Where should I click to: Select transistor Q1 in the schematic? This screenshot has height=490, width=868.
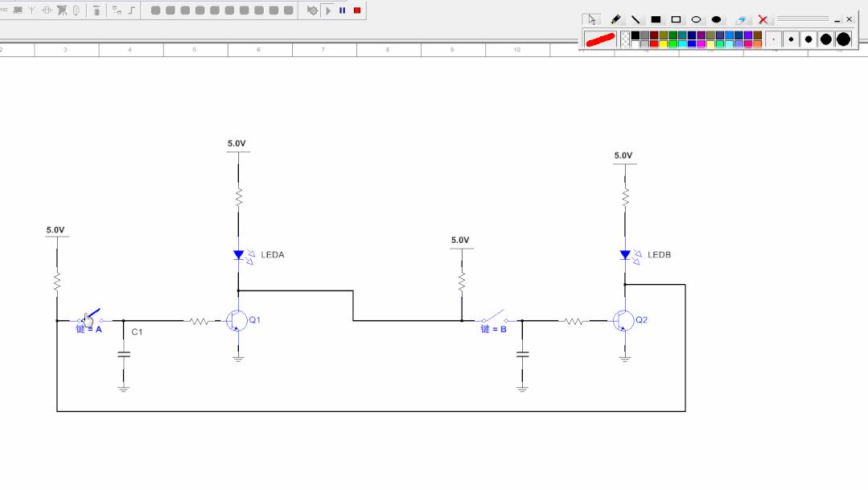click(237, 320)
